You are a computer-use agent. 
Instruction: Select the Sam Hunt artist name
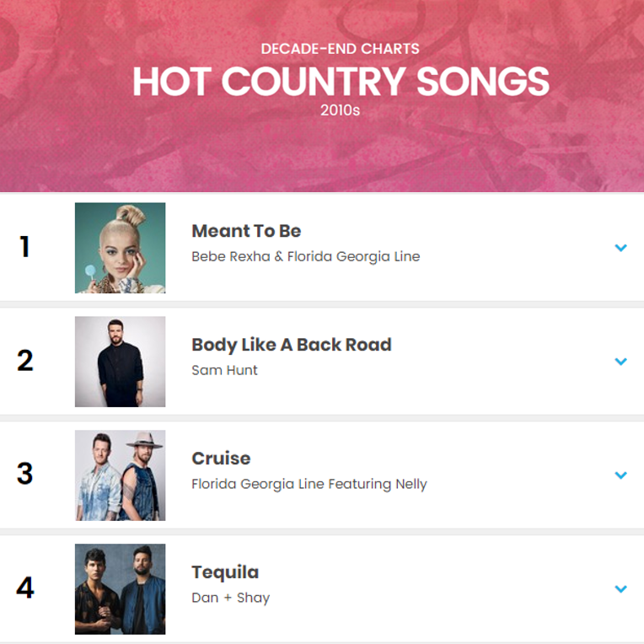[225, 370]
